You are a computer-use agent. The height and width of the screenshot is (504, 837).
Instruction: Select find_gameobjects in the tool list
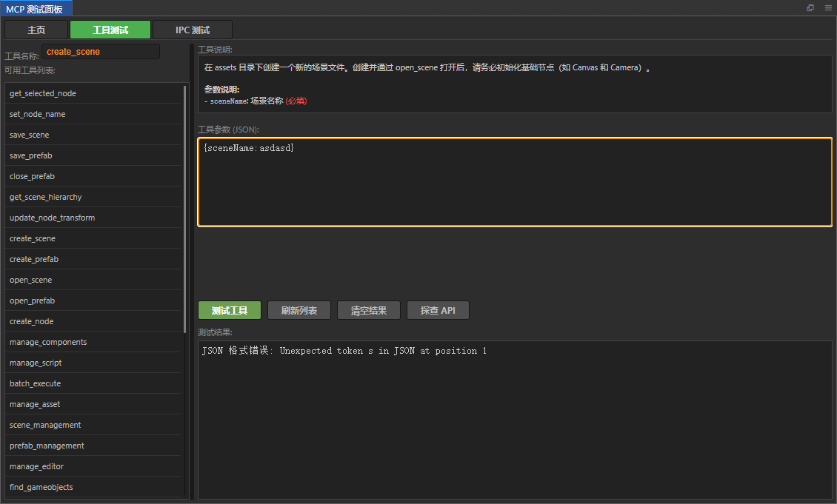pos(93,488)
